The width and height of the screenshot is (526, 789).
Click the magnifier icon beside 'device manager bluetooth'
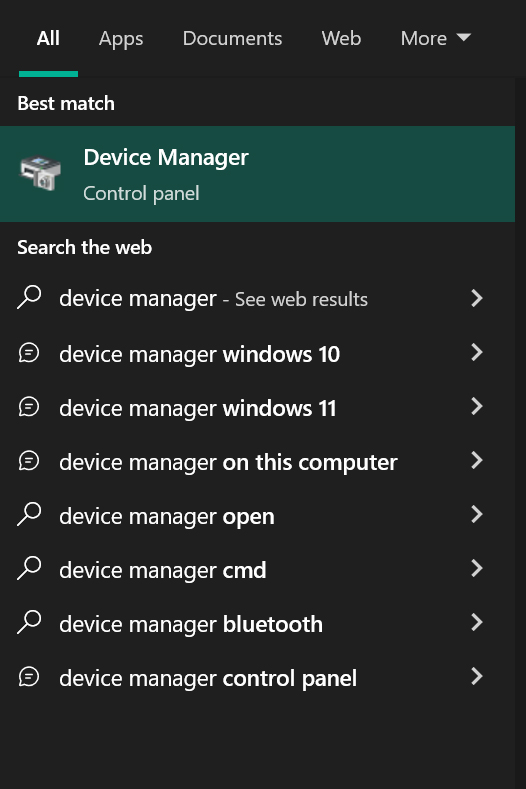[29, 622]
